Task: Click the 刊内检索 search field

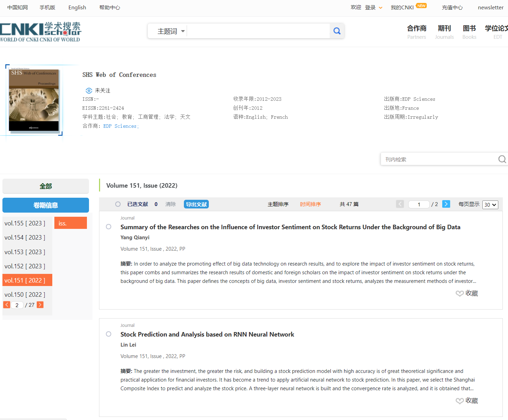Action: click(439, 159)
